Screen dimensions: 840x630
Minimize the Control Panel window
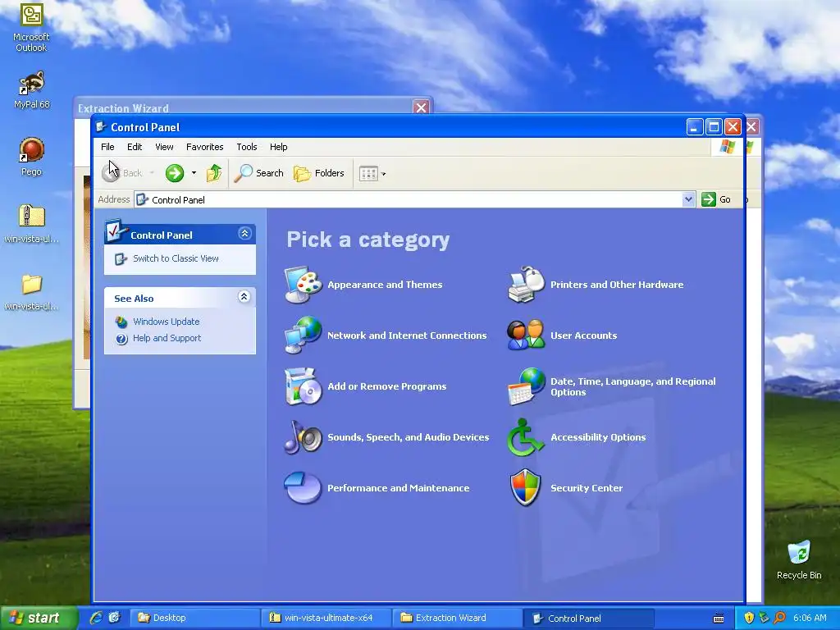point(694,127)
